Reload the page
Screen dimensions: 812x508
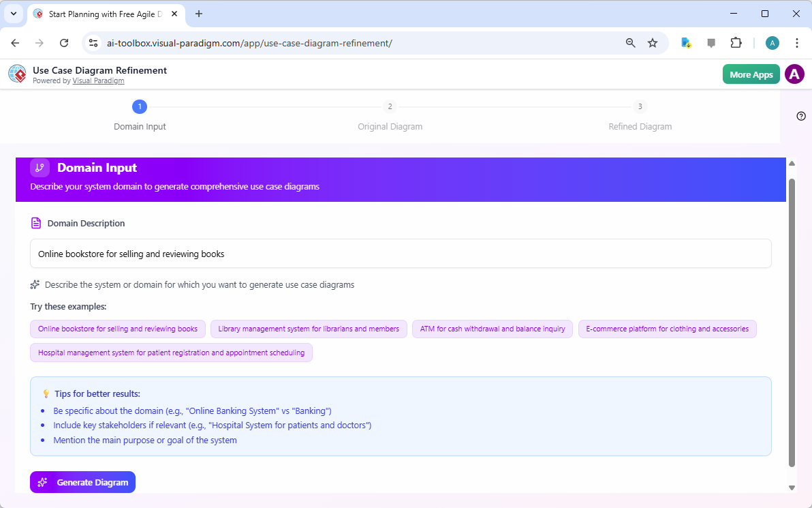pos(64,42)
